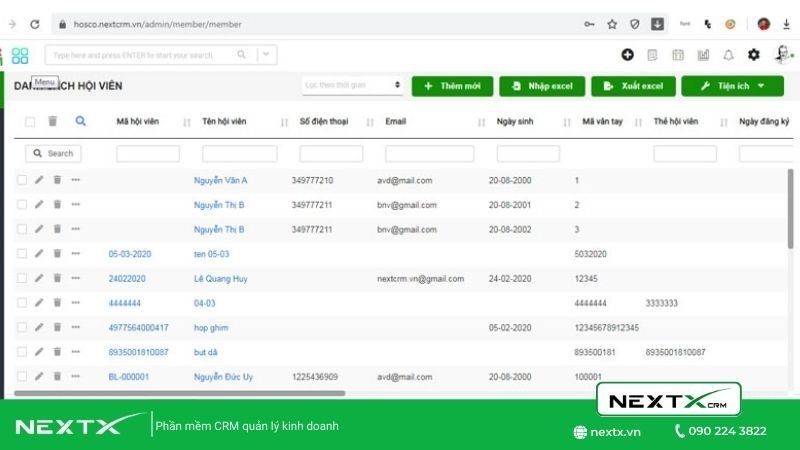
Task: Click the pencil edit icon for Nguyễn Văn A
Action: [39, 180]
